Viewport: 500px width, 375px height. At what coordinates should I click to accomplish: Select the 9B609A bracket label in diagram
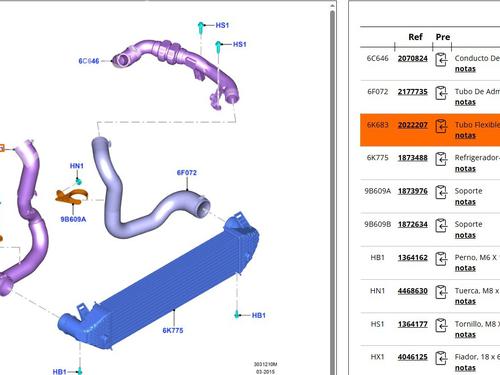73,219
